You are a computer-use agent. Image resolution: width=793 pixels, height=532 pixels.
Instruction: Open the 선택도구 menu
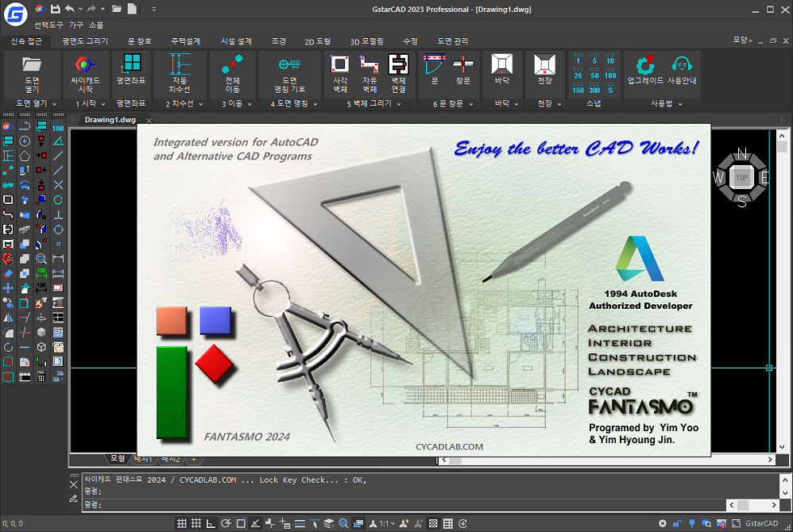coord(48,25)
